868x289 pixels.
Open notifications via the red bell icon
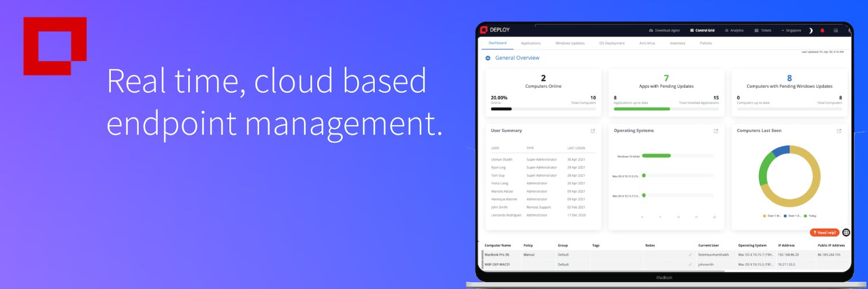pos(822,30)
